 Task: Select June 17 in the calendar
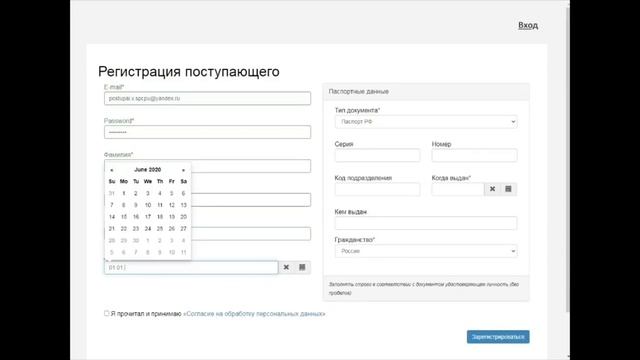point(148,217)
